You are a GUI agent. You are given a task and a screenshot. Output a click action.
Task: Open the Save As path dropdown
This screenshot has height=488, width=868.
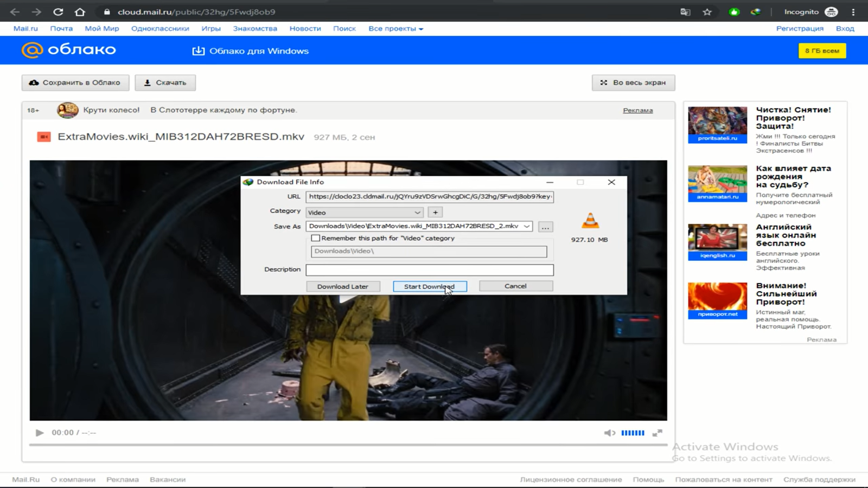click(526, 226)
